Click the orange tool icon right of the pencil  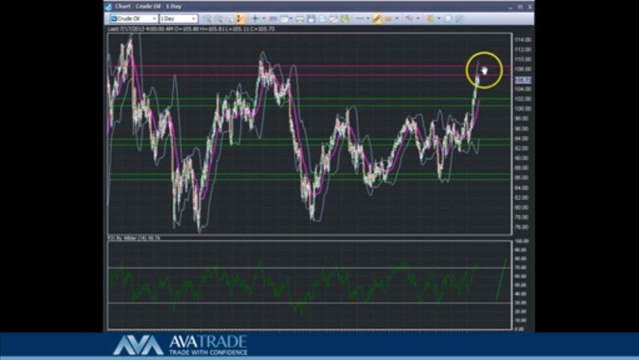tap(388, 19)
